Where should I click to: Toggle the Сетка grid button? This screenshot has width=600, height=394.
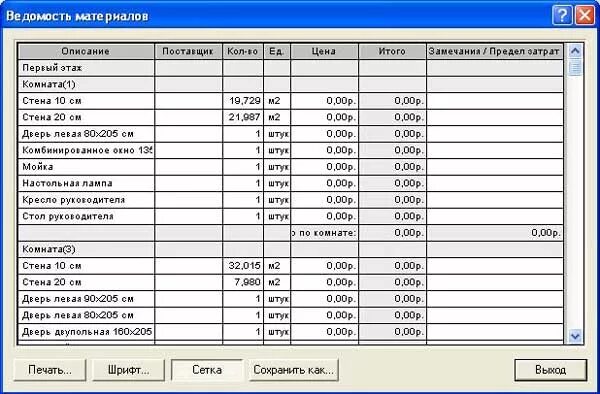tap(207, 370)
